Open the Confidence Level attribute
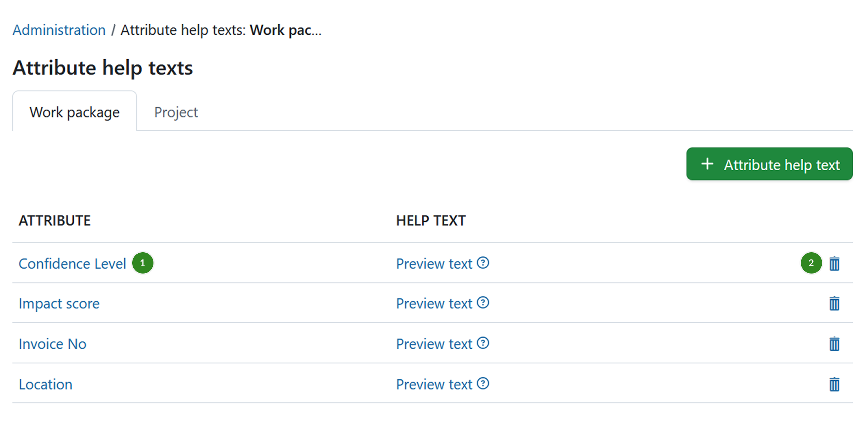This screenshot has width=868, height=436. click(x=73, y=263)
